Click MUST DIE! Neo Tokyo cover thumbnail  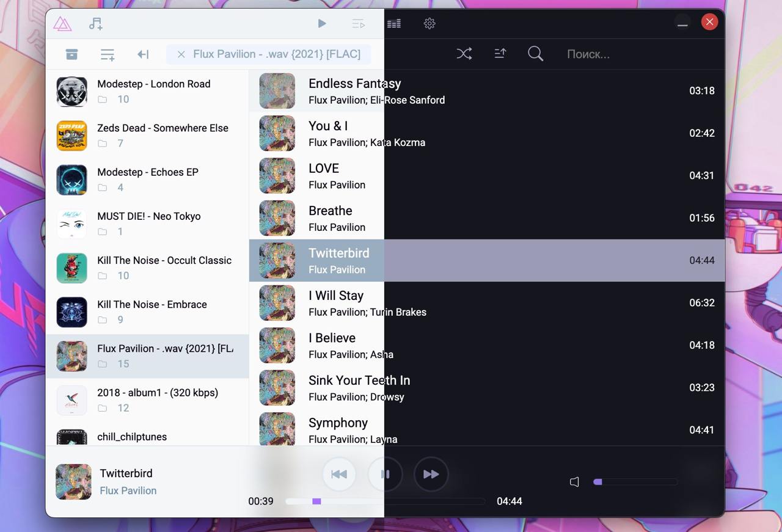pos(71,224)
